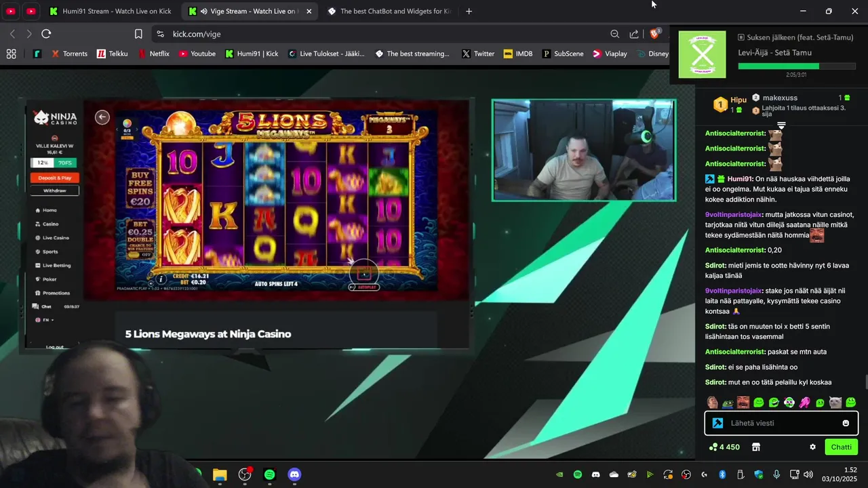The width and height of the screenshot is (868, 488).
Task: Click the Withdraw button in Ninja Casino
Action: tap(54, 190)
